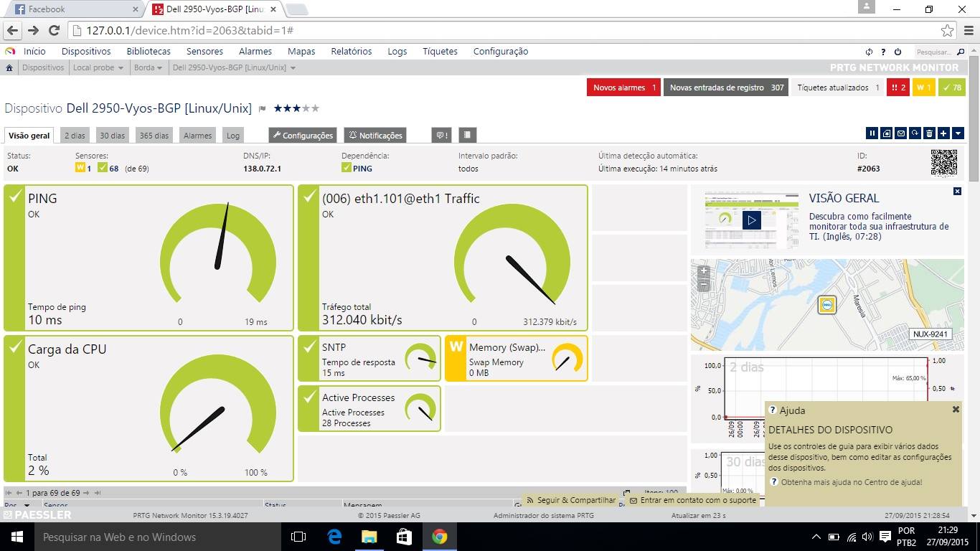The height and width of the screenshot is (551, 980).
Task: Click Novas entradas de registro button
Action: 726,88
